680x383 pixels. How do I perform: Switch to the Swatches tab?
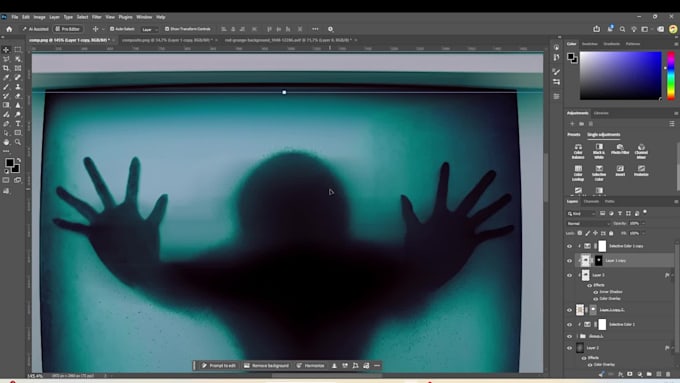589,44
